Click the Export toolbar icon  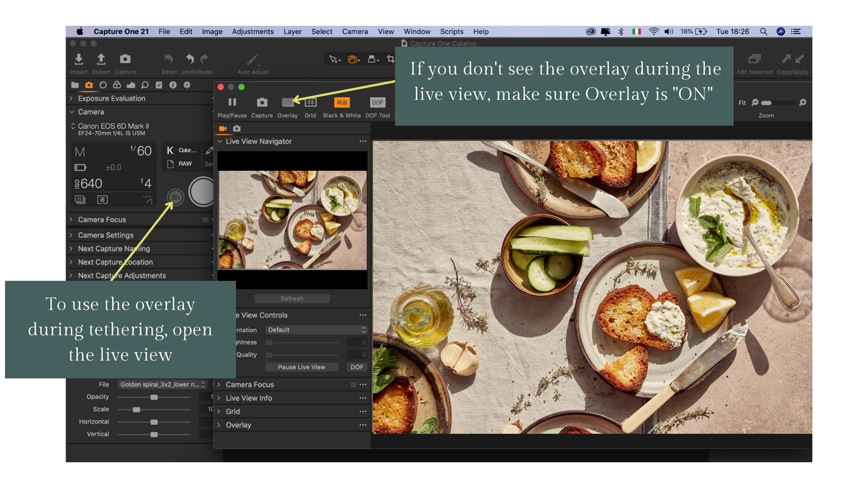(101, 59)
